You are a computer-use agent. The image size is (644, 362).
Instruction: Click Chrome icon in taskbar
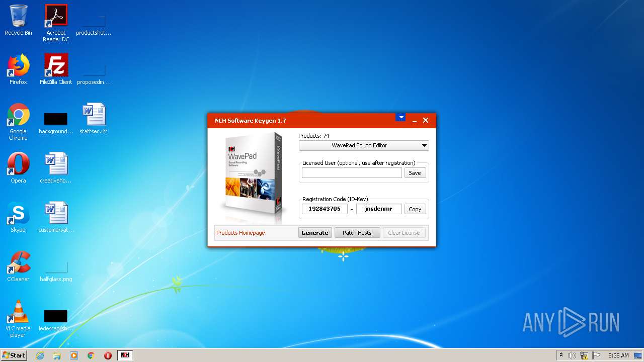pos(91,355)
